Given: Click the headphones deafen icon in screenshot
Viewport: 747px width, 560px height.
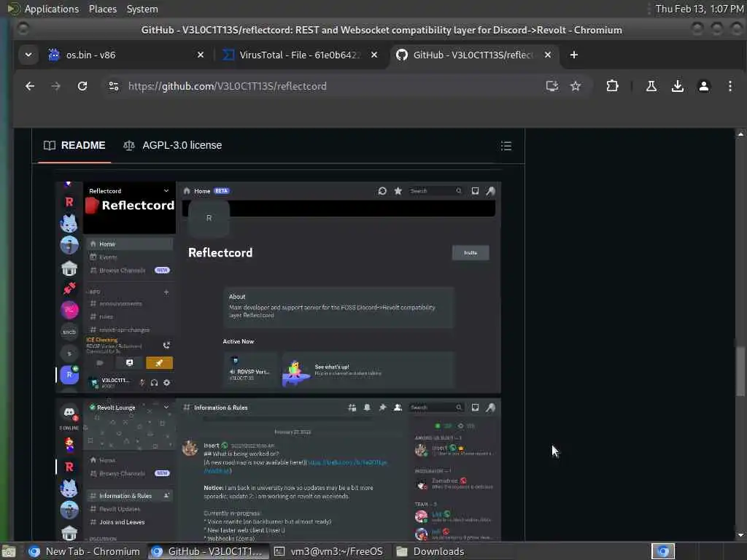Looking at the screenshot, I should tap(155, 382).
